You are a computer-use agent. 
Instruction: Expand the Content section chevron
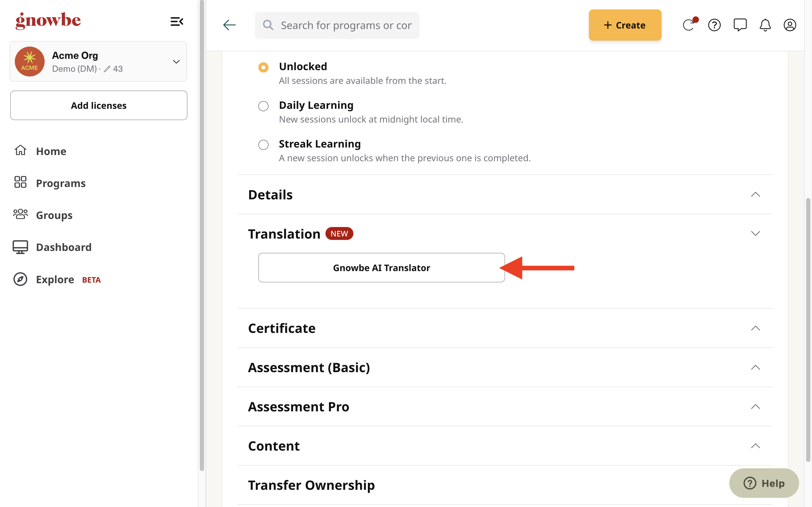click(x=755, y=446)
